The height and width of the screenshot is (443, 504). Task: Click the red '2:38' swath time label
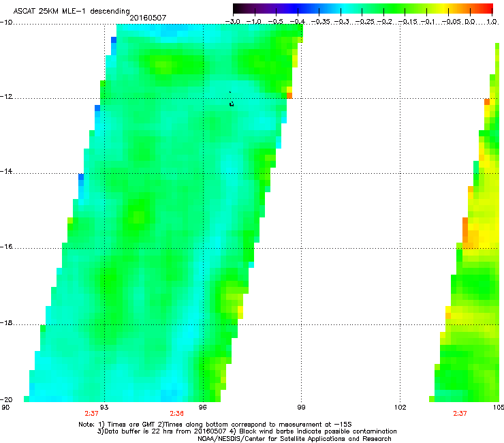tap(177, 414)
